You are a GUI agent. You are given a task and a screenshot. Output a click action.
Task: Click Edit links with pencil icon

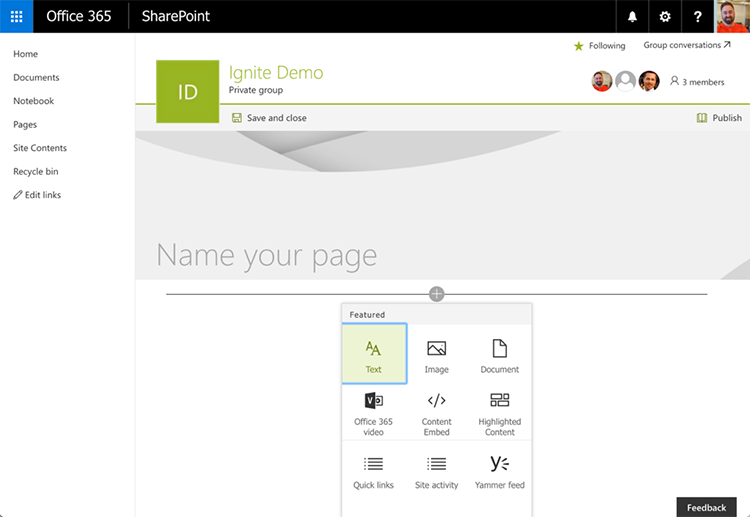(x=37, y=195)
